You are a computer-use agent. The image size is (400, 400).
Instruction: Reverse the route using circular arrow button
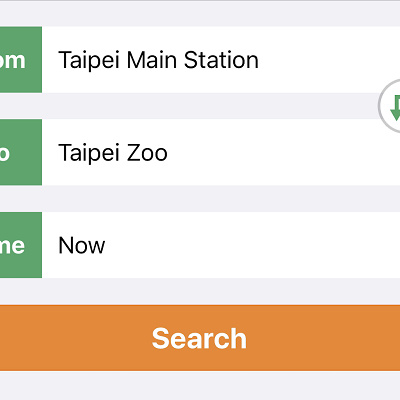coord(390,106)
